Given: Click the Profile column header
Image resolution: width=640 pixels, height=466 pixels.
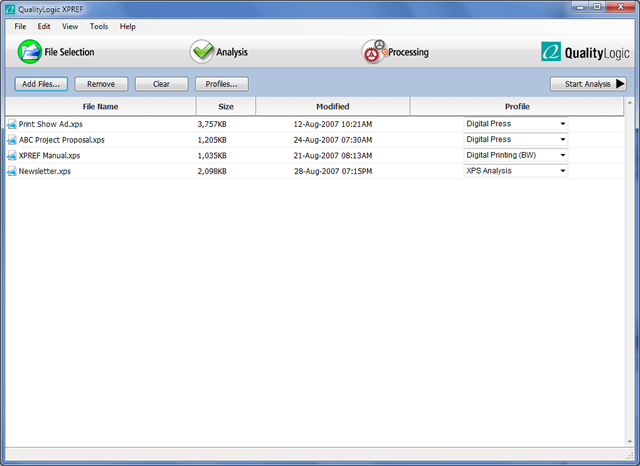Looking at the screenshot, I should pos(517,107).
